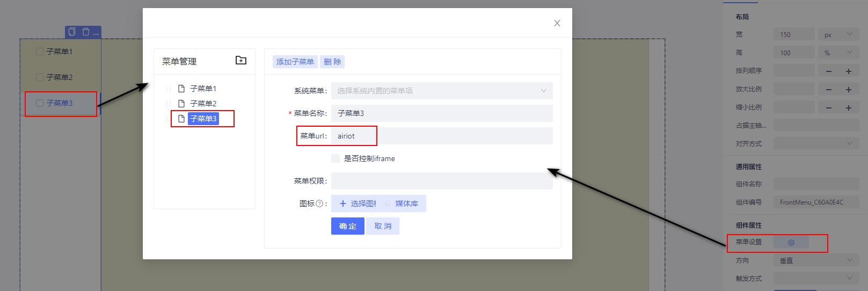
Task: Click the 放大比例 value field
Action: (794, 89)
